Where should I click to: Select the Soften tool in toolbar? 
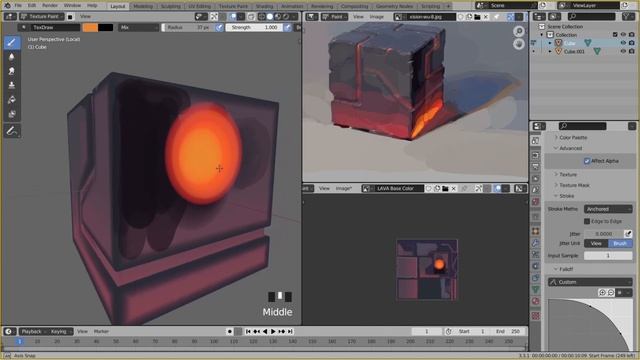coord(12,57)
